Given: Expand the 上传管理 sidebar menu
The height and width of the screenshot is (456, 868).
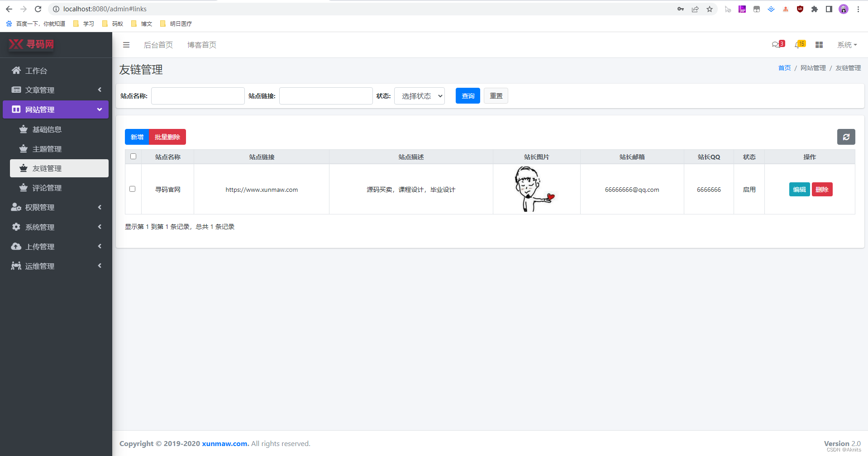Looking at the screenshot, I should [x=56, y=247].
